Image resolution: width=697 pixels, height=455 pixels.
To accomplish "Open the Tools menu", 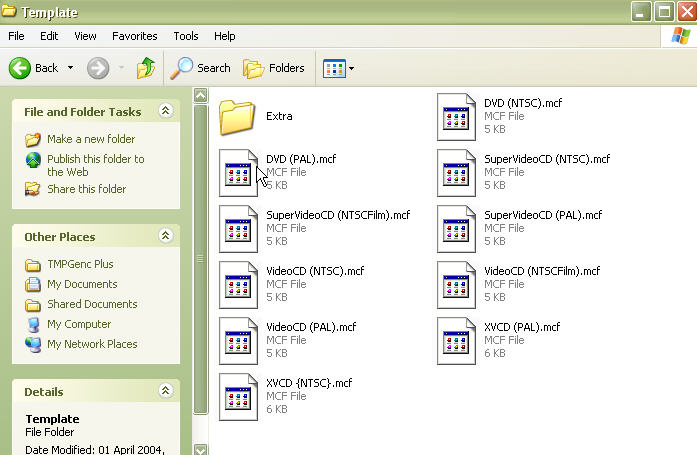I will tap(186, 36).
